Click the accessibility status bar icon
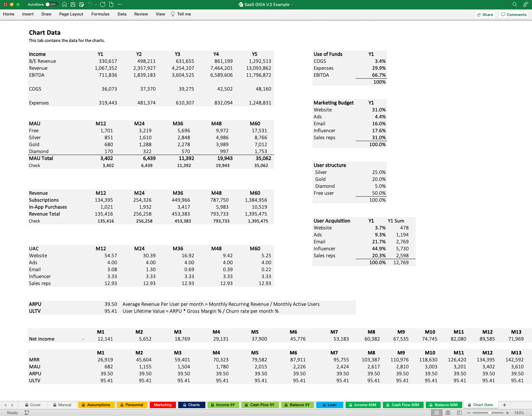This screenshot has width=532, height=416. (27, 413)
